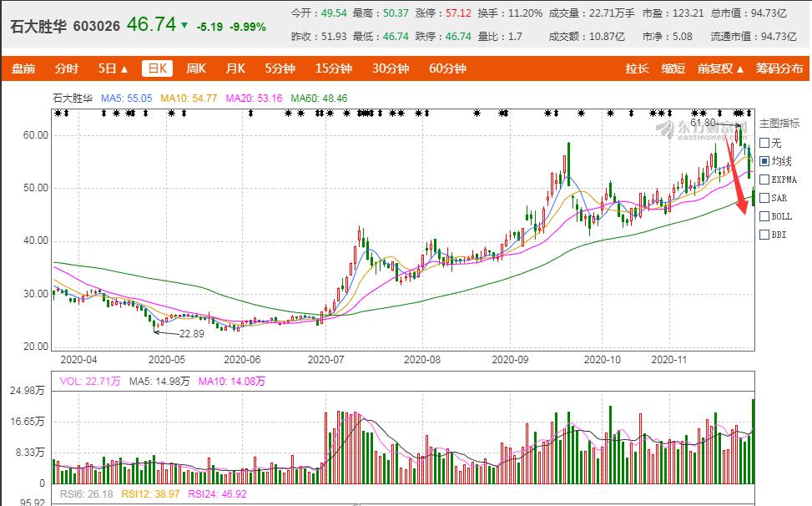Viewport: 812px width, 506px height.
Task: Open the 前复权 adjustment dropdown
Action: 720,68
